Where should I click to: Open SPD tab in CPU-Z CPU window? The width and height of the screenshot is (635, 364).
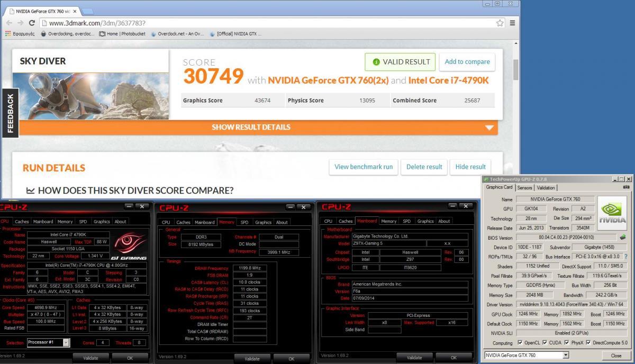click(x=83, y=222)
